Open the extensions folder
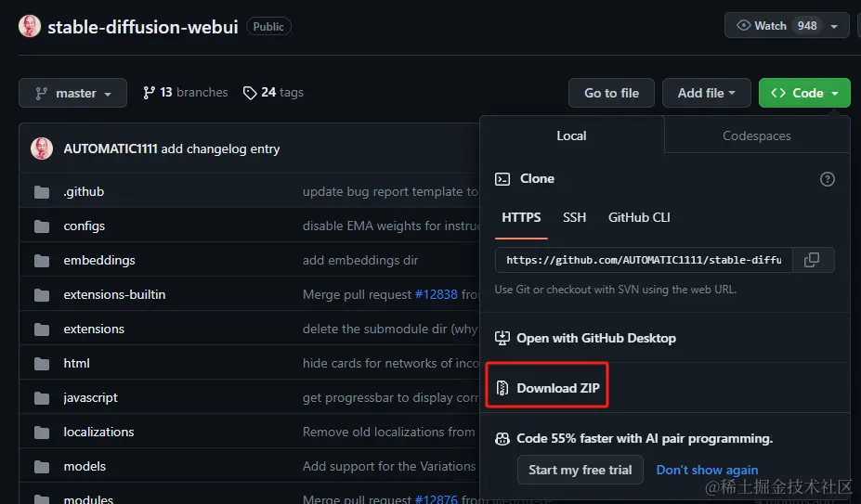This screenshot has height=504, width=861. click(94, 329)
